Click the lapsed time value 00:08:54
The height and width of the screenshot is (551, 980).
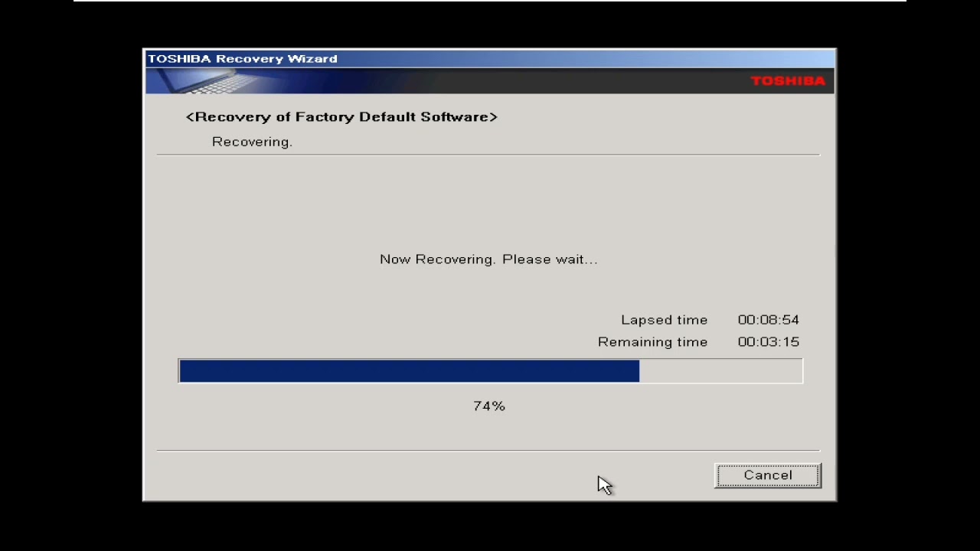tap(768, 320)
